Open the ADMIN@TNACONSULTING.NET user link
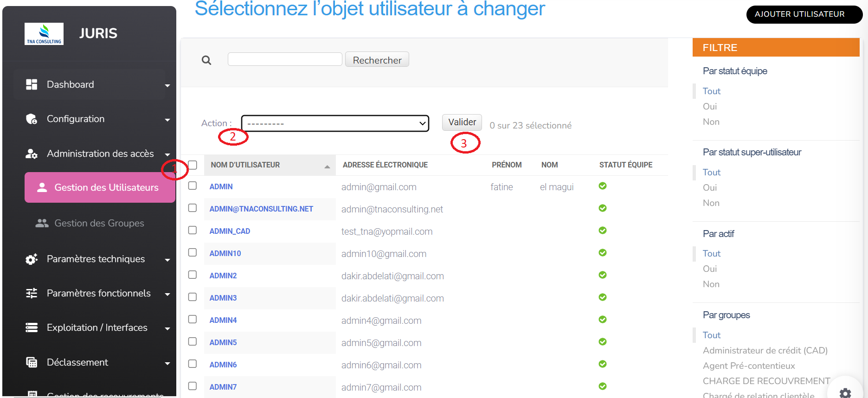This screenshot has width=868, height=398. (261, 209)
